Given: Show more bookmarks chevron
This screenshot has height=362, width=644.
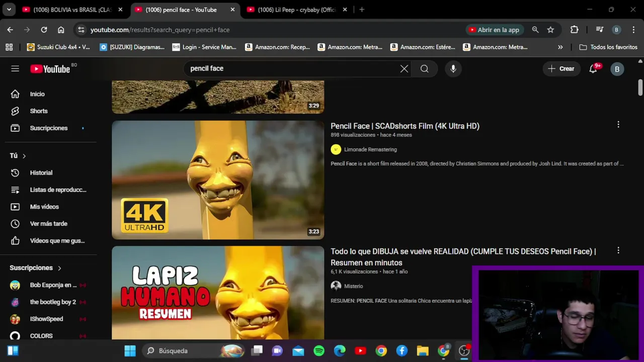Looking at the screenshot, I should 560,47.
